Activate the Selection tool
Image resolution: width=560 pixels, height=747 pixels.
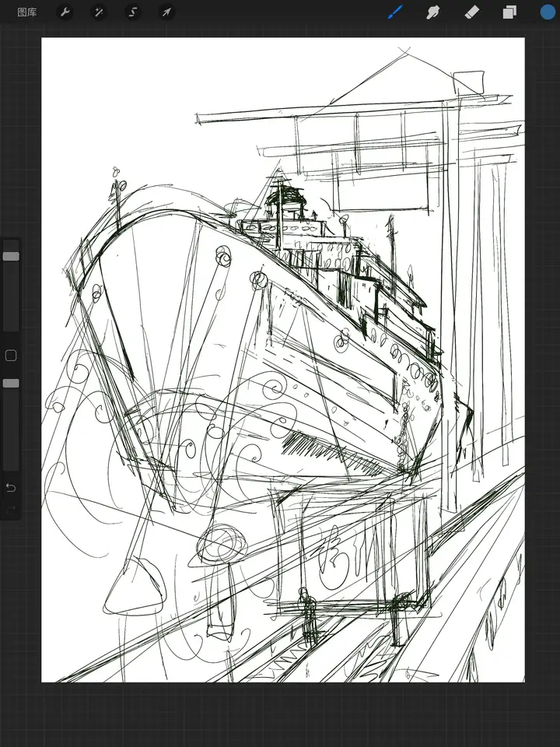click(133, 12)
